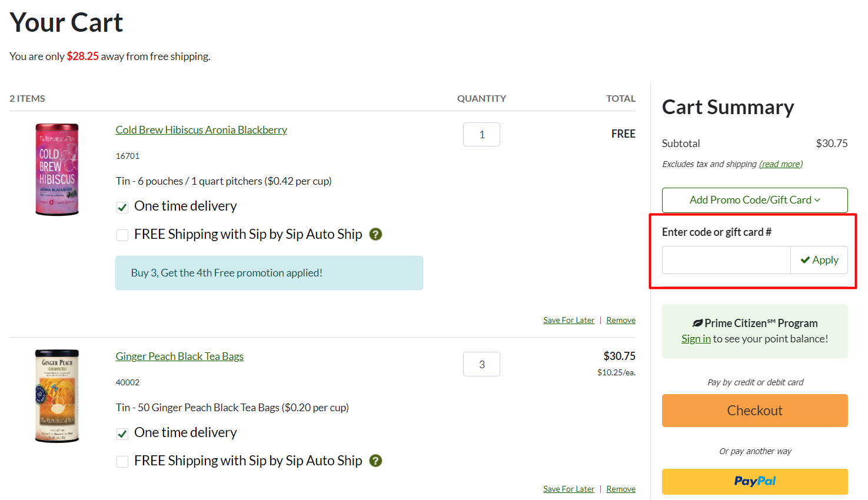Screen dimensions: 868x500
Task: Expand Add Promo Code/Gift Card dropdown
Action: (x=754, y=200)
